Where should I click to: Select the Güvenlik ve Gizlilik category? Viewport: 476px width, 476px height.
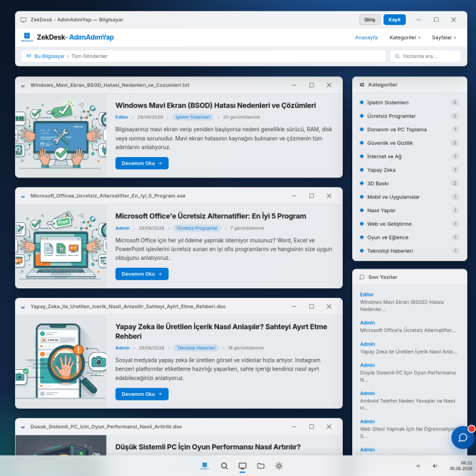click(390, 143)
